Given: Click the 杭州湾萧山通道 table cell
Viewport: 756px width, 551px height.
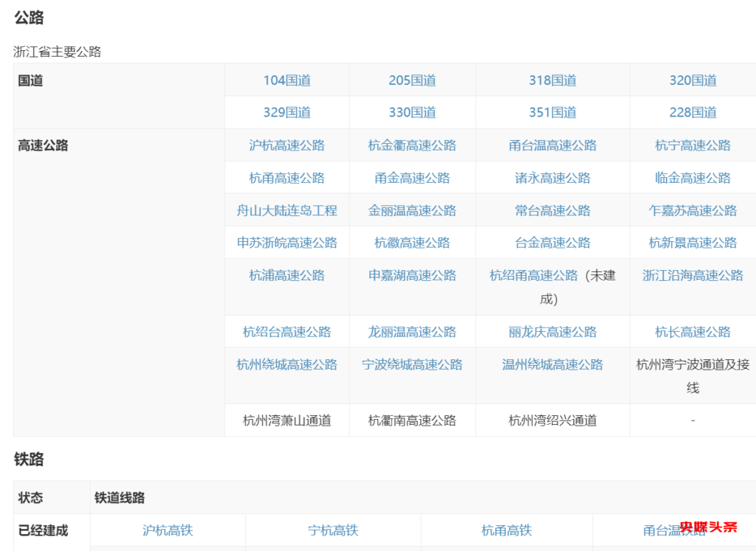Looking at the screenshot, I should [x=286, y=420].
